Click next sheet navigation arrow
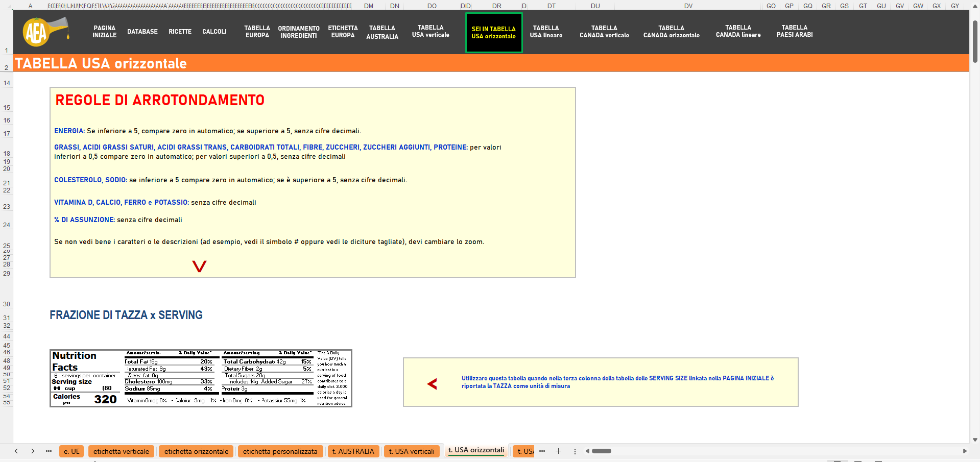 pyautogui.click(x=33, y=451)
